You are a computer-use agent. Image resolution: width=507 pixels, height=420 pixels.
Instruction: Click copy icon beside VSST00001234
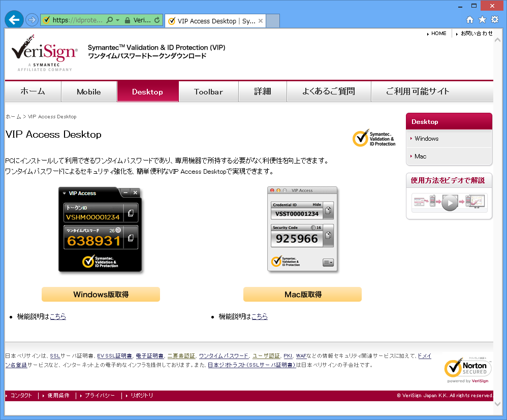pos(328,210)
